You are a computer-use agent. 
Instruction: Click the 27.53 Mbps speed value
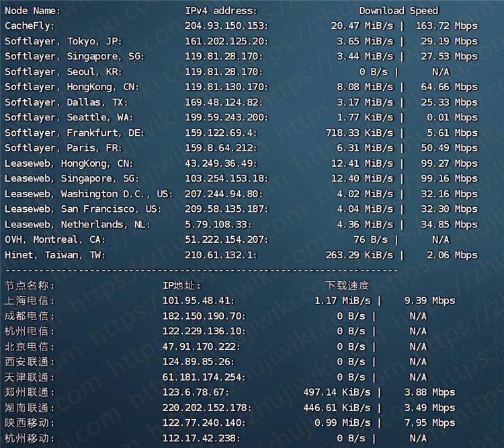(450, 57)
